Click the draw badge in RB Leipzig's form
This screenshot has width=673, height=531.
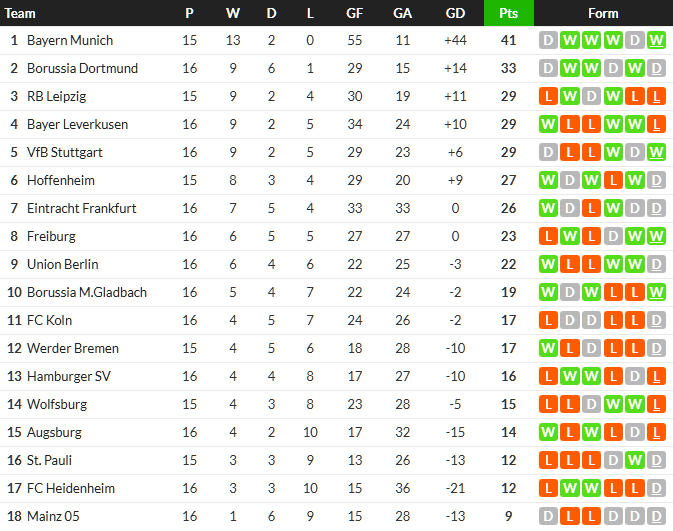click(x=591, y=97)
